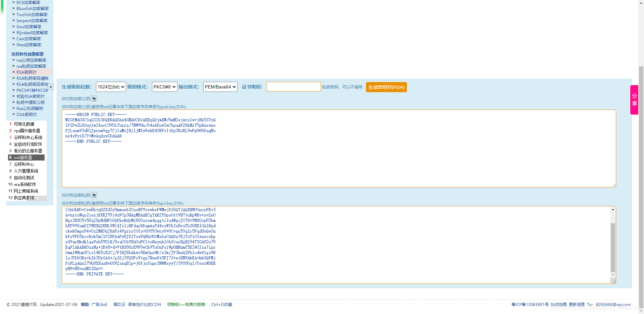Click the copy icon next to 非对称加密私钥
Viewport: 644px width, 314px height.
point(94,195)
